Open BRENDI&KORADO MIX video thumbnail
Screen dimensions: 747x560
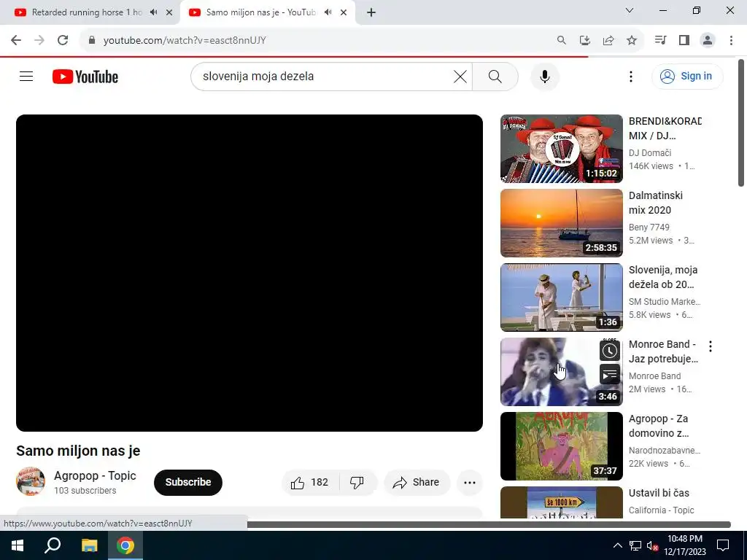561,149
